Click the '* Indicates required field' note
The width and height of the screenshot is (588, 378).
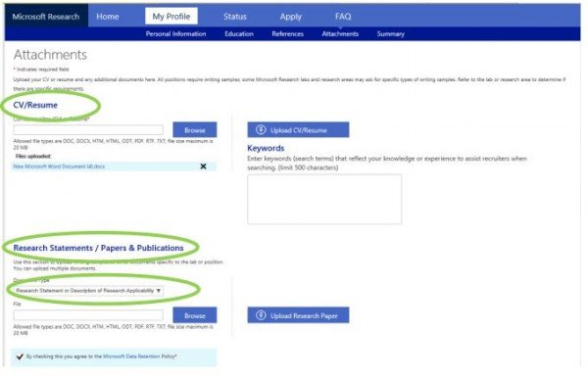tap(41, 70)
